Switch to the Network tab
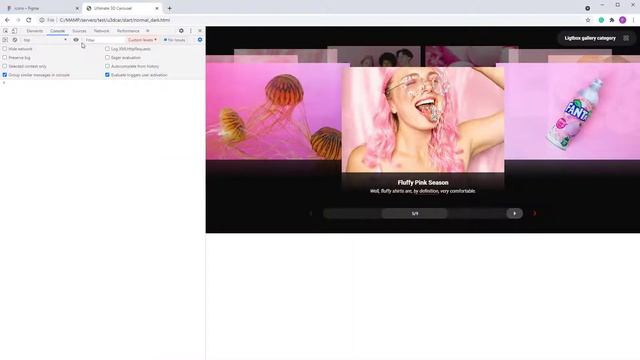The width and height of the screenshot is (640, 360). [101, 31]
